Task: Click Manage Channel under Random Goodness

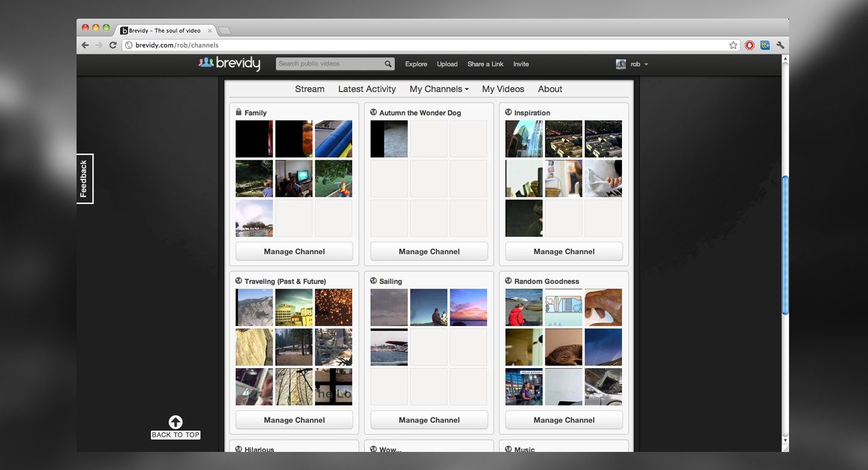Action: pos(564,420)
